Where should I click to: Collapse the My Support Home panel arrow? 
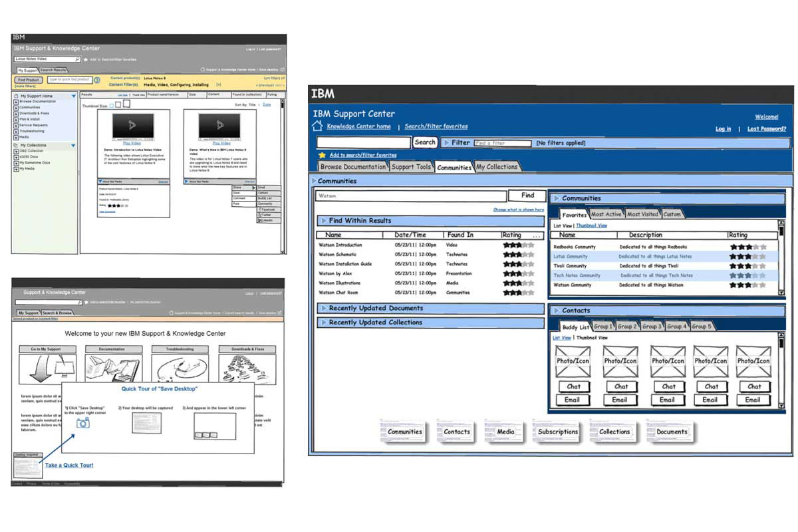pyautogui.click(x=73, y=96)
